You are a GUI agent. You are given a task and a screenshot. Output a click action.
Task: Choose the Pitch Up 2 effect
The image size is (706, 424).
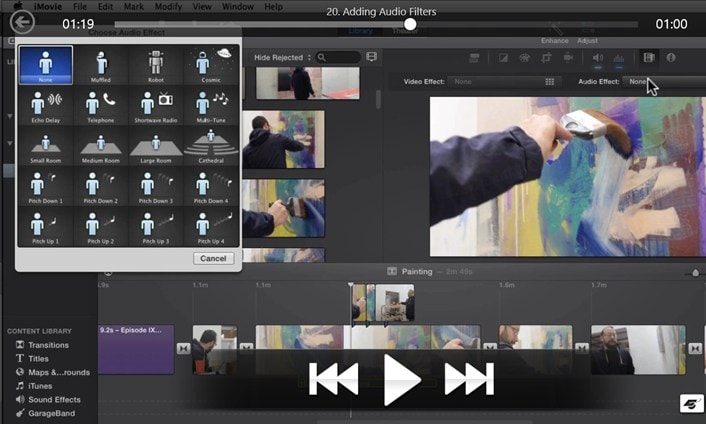(x=101, y=227)
